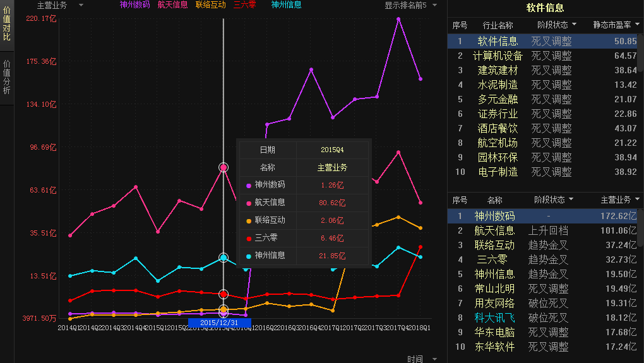Select the 计算机设备 industry row

(x=544, y=56)
